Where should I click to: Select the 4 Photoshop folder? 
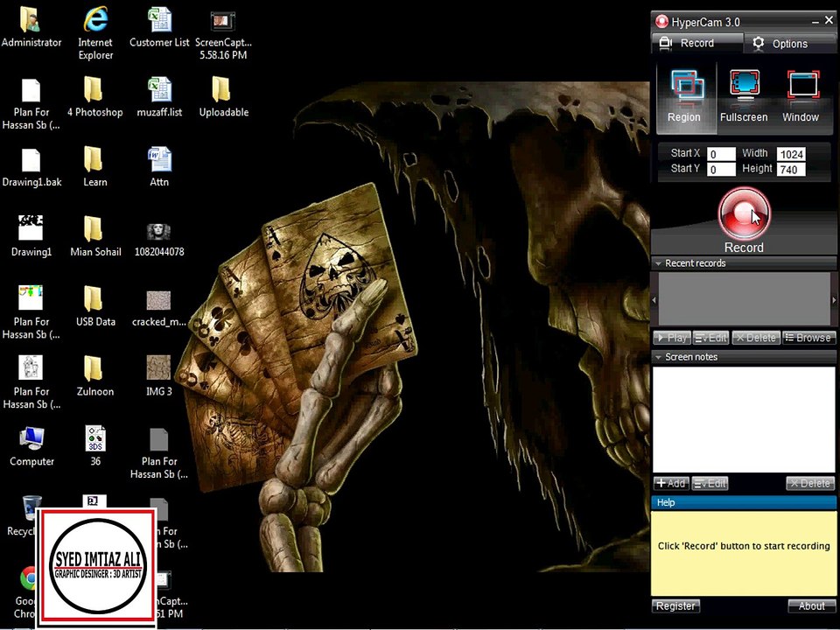pyautogui.click(x=94, y=97)
